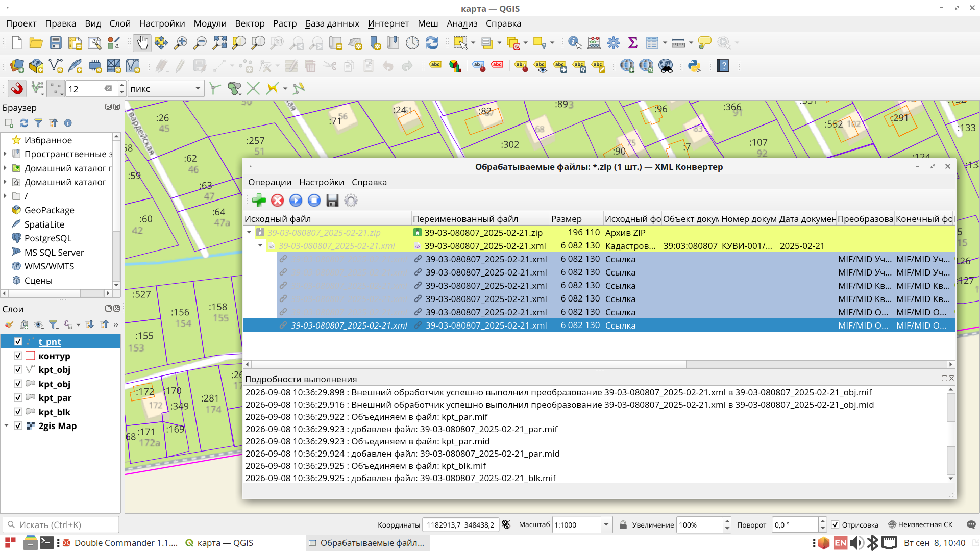
Task: Select the Identify Features tool
Action: click(x=575, y=43)
